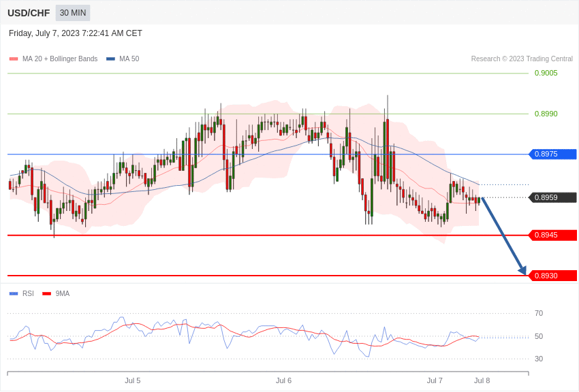The image size is (579, 392).
Task: Click the Jul 5 date axis label
Action: [x=133, y=380]
